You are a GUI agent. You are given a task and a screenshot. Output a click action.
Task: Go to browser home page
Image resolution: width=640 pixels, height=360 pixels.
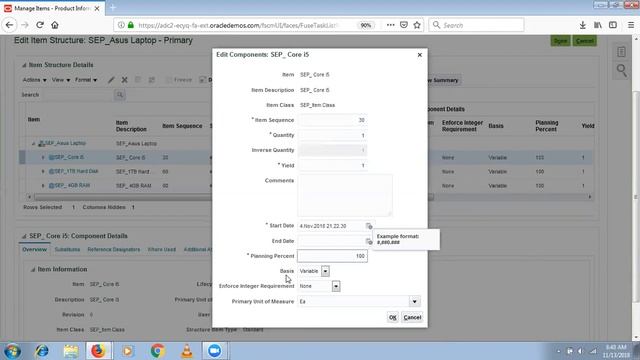(x=55, y=25)
